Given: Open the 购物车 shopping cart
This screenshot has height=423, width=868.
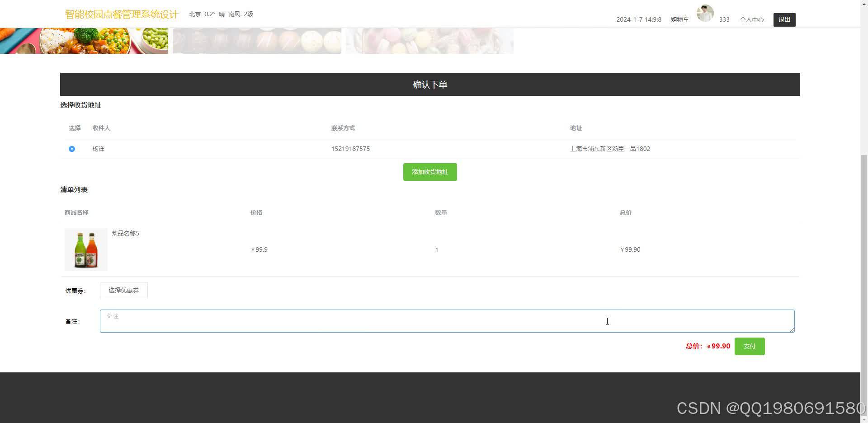Looking at the screenshot, I should point(679,19).
